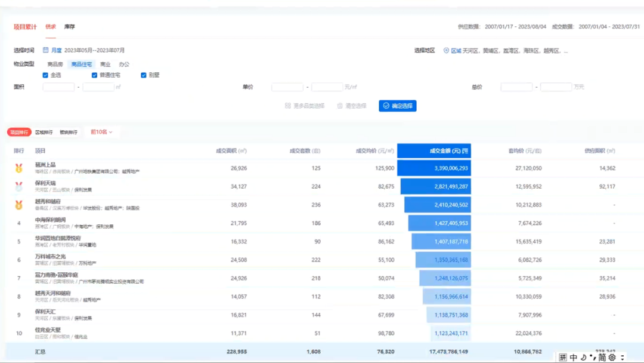Click the 1,427,405,953 amount cell

point(439,223)
